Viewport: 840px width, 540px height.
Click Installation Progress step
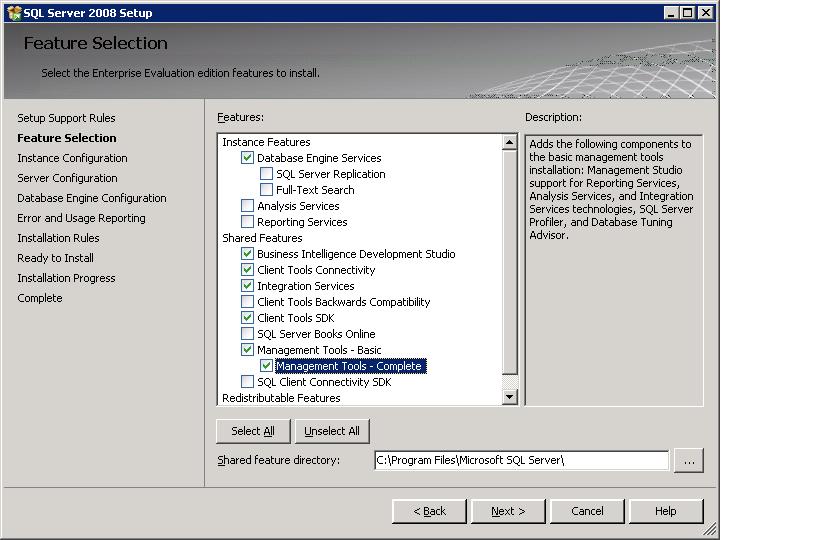coord(66,278)
